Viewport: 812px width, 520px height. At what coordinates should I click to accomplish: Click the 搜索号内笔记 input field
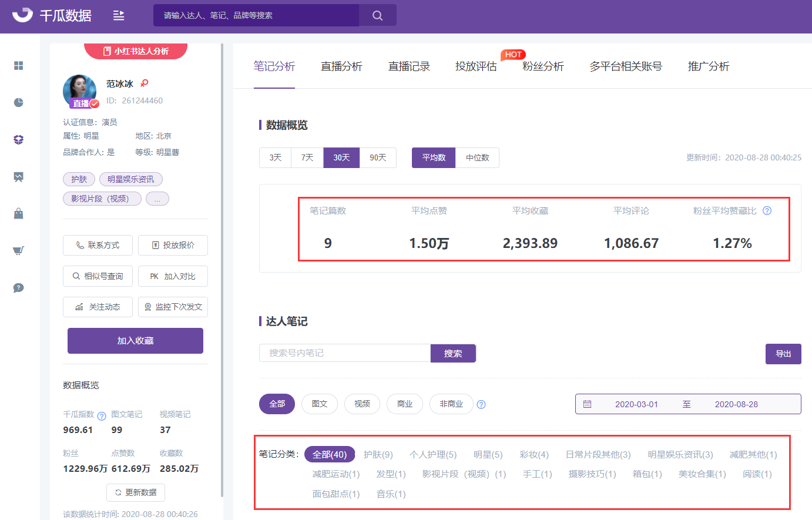pos(345,353)
